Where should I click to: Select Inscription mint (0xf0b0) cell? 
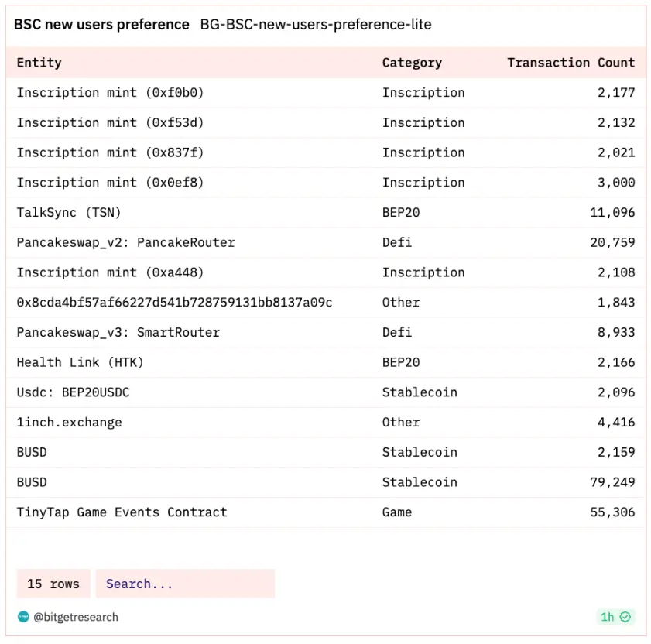point(110,93)
